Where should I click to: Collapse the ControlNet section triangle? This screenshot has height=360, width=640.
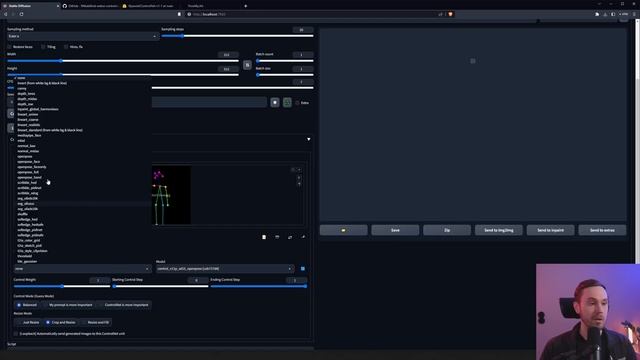tap(309, 139)
